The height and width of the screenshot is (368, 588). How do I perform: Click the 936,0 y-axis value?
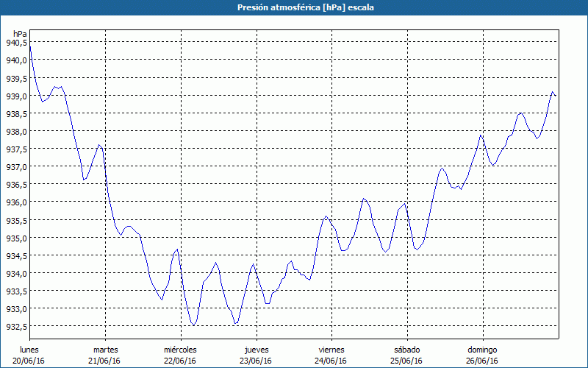pos(16,202)
